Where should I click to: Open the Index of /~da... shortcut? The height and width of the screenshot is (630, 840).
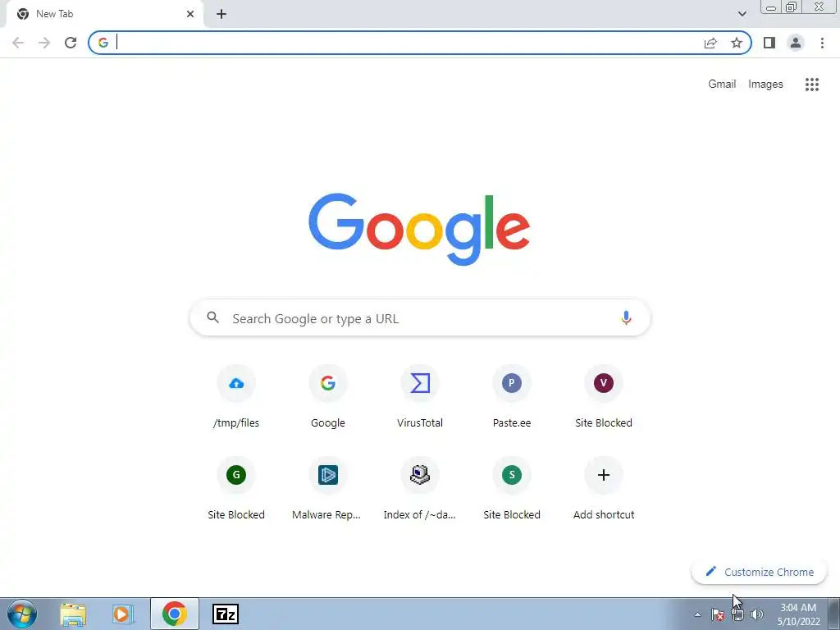[x=420, y=489]
